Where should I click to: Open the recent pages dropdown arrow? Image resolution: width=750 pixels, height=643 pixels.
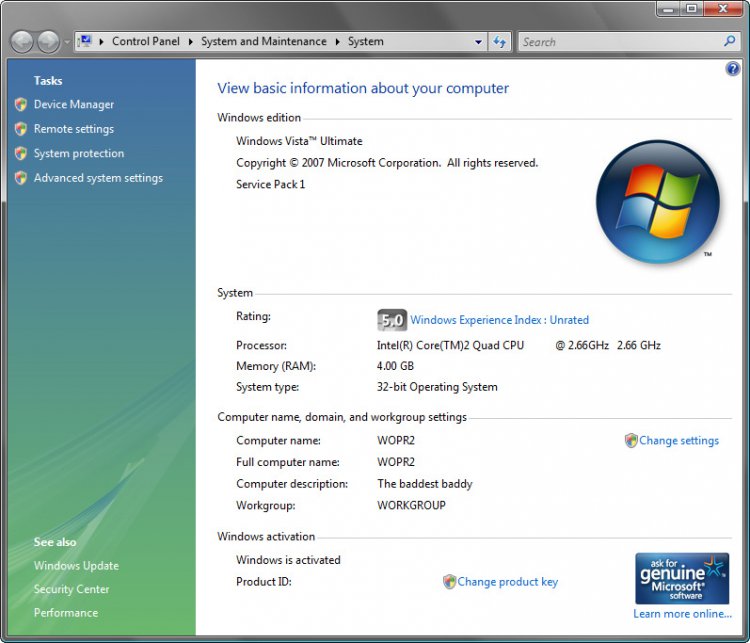67,42
